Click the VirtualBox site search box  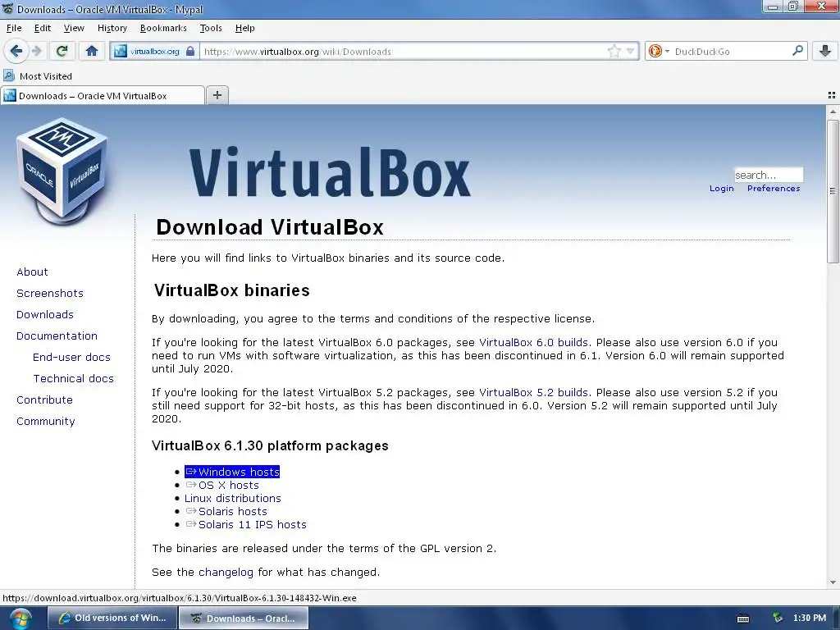tap(768, 175)
